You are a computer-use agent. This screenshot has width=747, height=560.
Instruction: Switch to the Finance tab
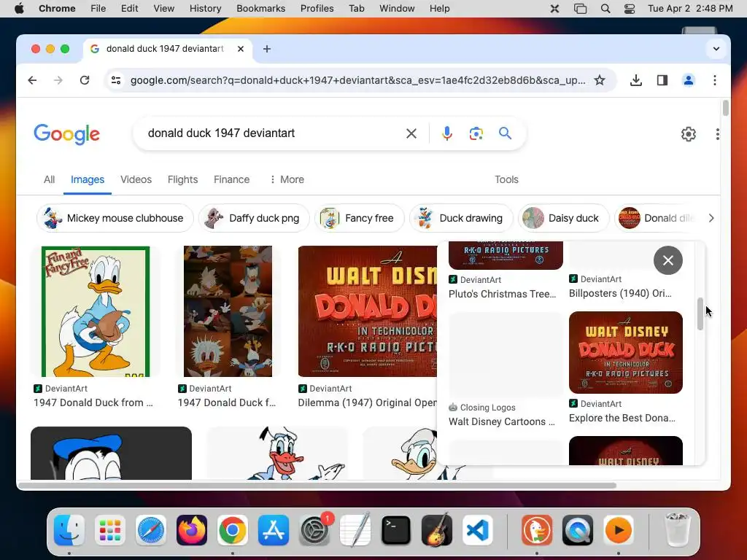coord(231,179)
